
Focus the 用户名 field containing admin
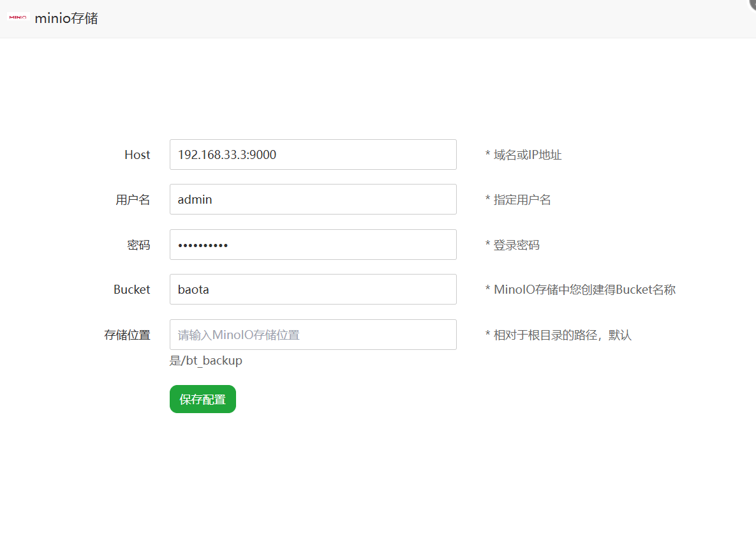click(313, 199)
